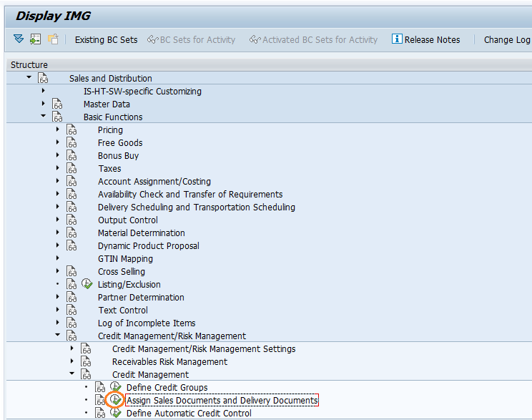Open documentation icon for Cross Selling
532x420 pixels.
click(72, 272)
